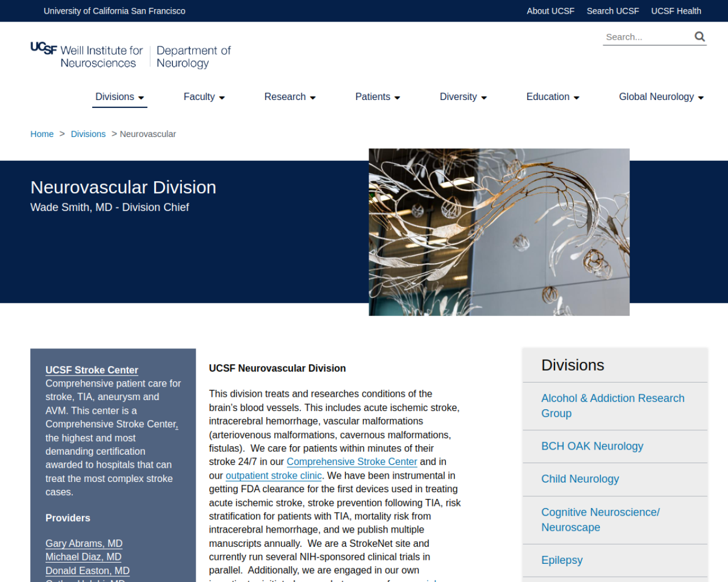
Task: Click Wade Smith, MD - Division Chief text
Action: pyautogui.click(x=109, y=207)
